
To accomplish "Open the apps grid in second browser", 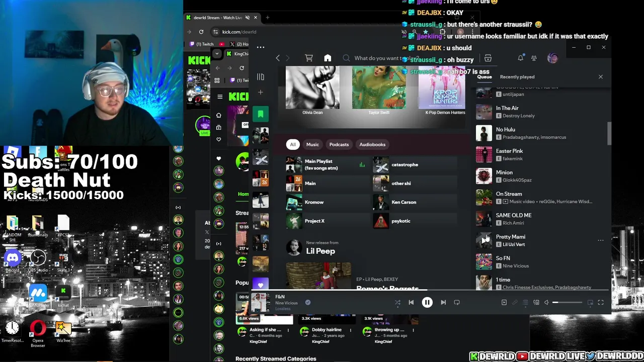I will 217,80.
